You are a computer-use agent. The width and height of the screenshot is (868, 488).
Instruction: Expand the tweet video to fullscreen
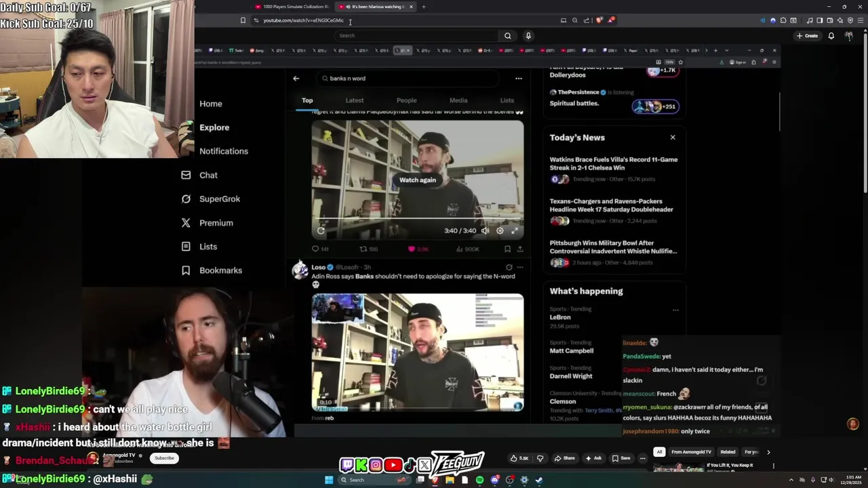point(515,230)
